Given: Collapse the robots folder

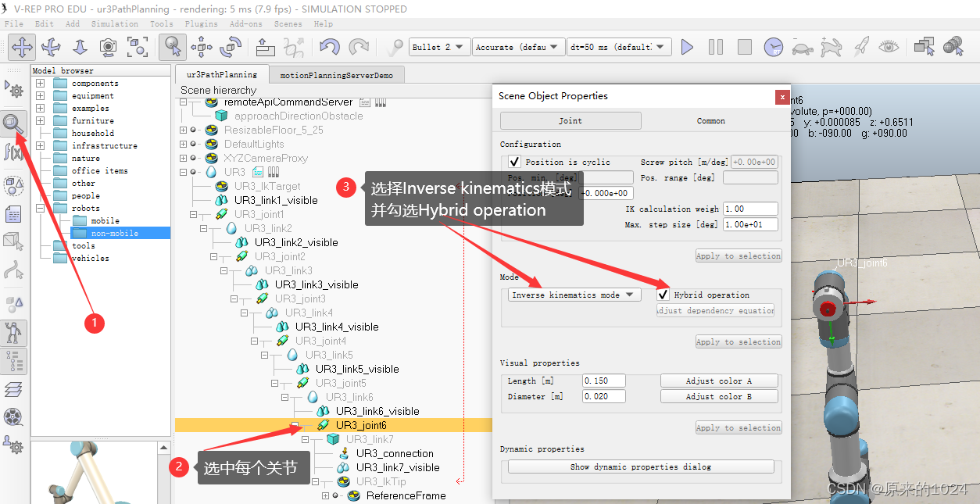Looking at the screenshot, I should pyautogui.click(x=40, y=208).
